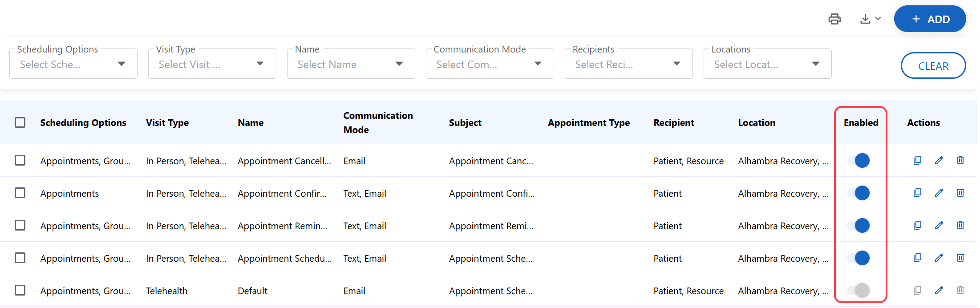Check the select-all header checkbox
This screenshot has width=980, height=308.
(x=20, y=122)
